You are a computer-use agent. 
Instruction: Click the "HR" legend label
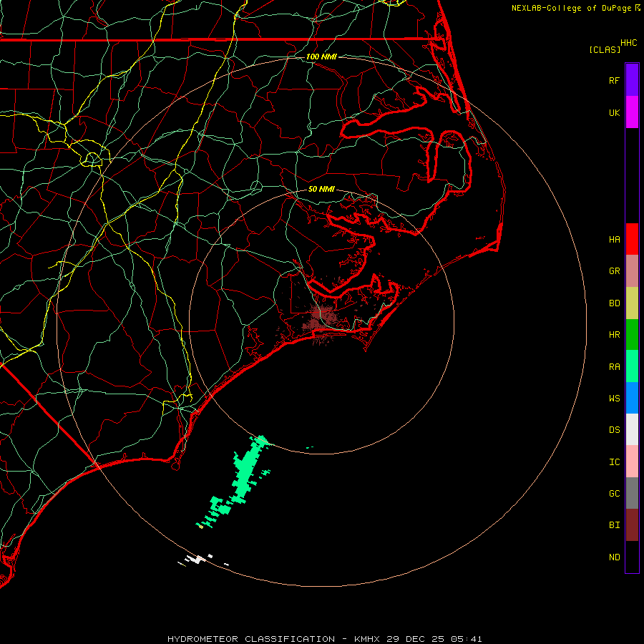tap(614, 335)
